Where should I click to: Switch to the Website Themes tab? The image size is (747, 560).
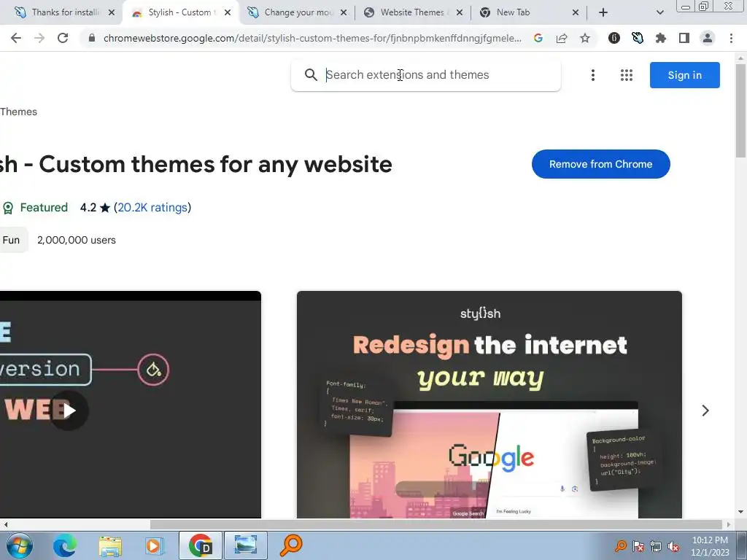[413, 12]
